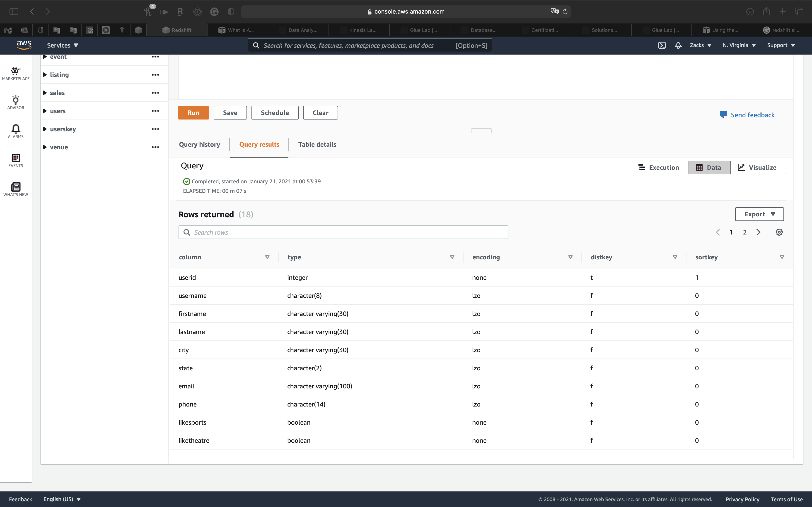Switch to Table details tab

coord(317,145)
